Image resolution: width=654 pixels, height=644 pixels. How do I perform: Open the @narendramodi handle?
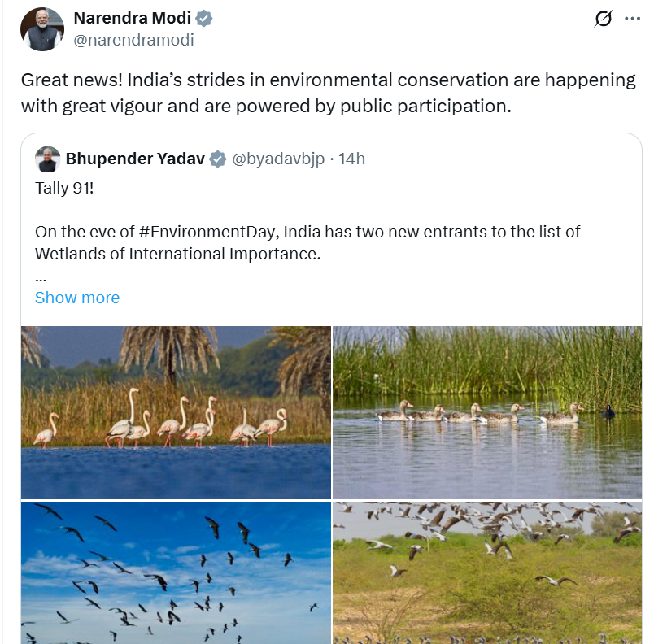[x=134, y=40]
